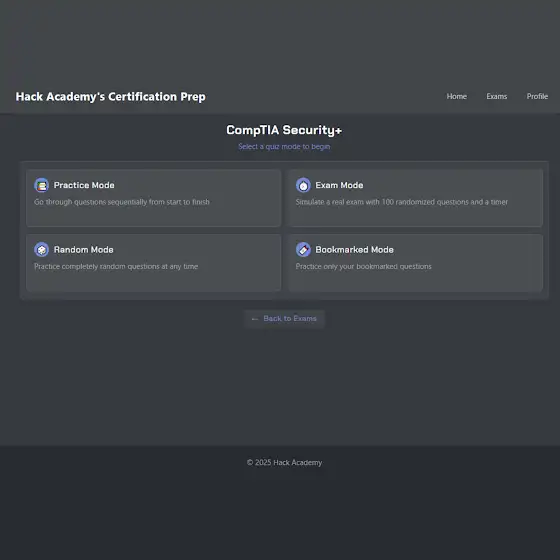Click the © 2025 Hack Academy footer text
The image size is (560, 560).
[x=284, y=462]
